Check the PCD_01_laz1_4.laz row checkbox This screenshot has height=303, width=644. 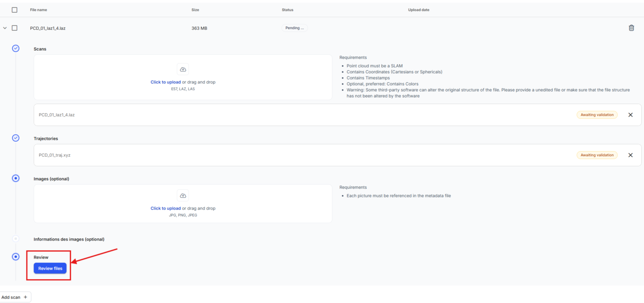[x=14, y=28]
